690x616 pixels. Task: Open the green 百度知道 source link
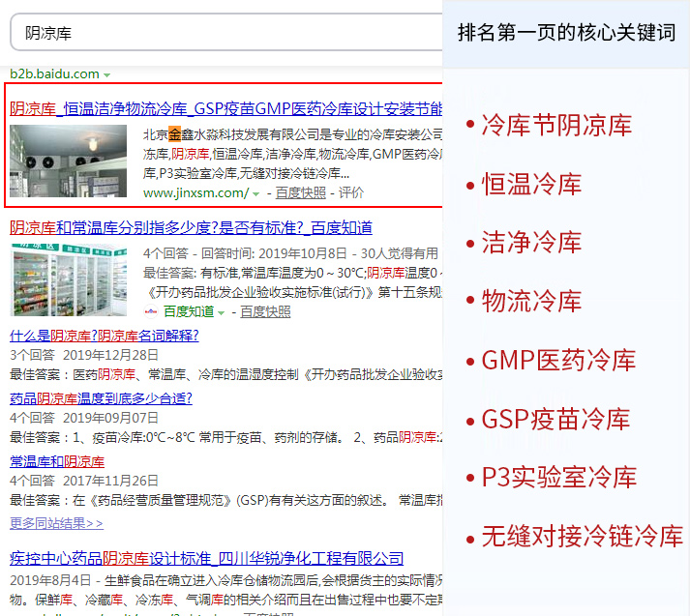[x=189, y=311]
